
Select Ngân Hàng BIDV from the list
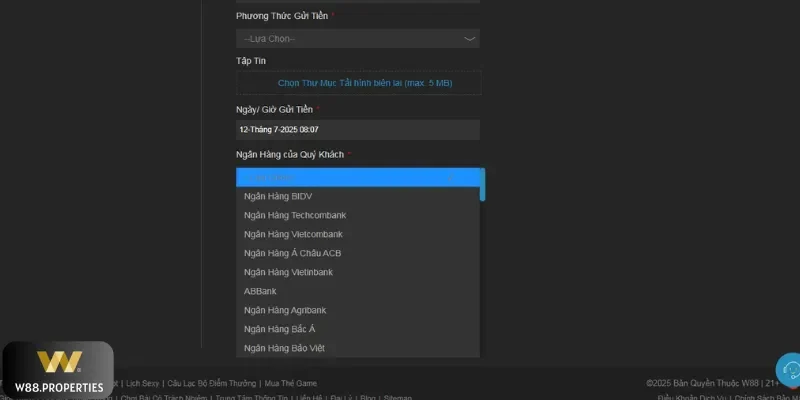click(x=278, y=196)
